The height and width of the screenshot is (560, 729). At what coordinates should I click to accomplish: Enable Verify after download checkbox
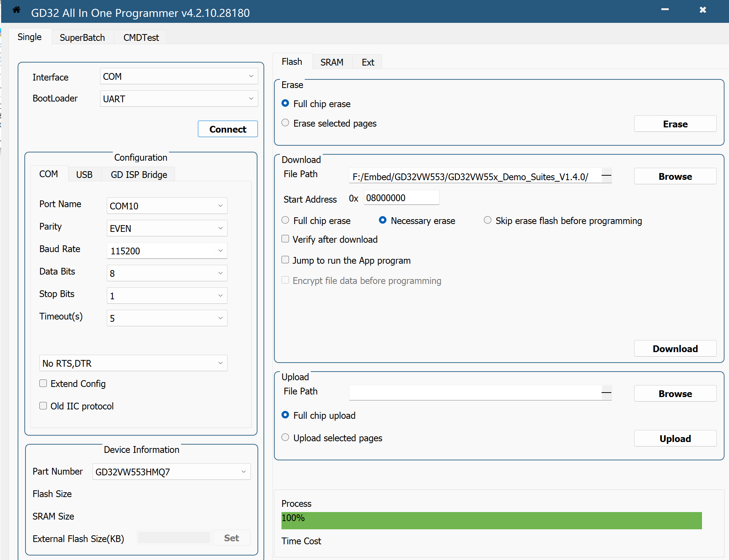point(286,239)
